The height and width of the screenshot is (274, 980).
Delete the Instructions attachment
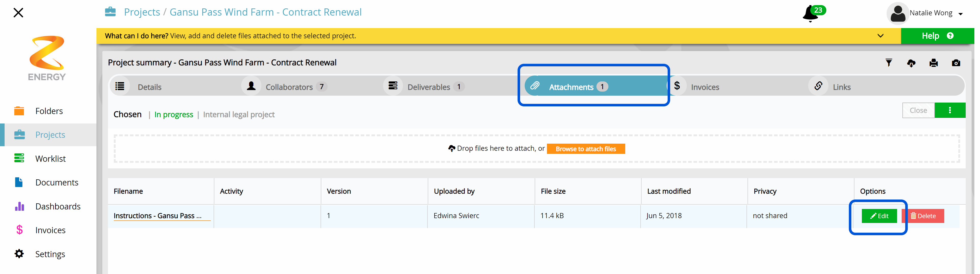[923, 216]
